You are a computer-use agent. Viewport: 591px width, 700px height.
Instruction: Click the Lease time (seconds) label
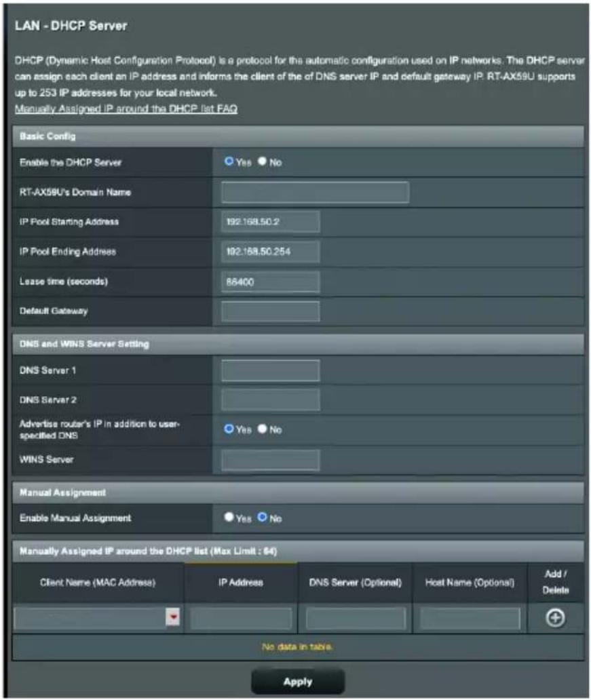(x=63, y=281)
